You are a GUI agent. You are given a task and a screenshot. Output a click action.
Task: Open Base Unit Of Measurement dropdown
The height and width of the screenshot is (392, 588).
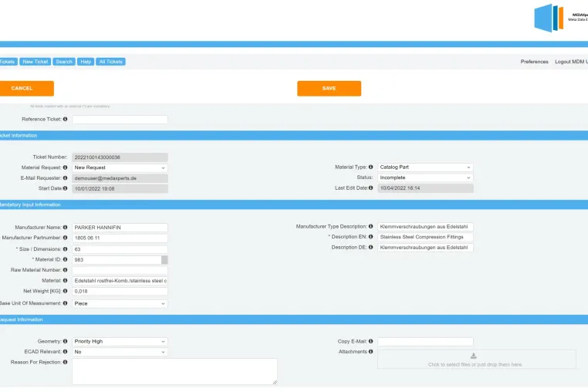click(120, 303)
